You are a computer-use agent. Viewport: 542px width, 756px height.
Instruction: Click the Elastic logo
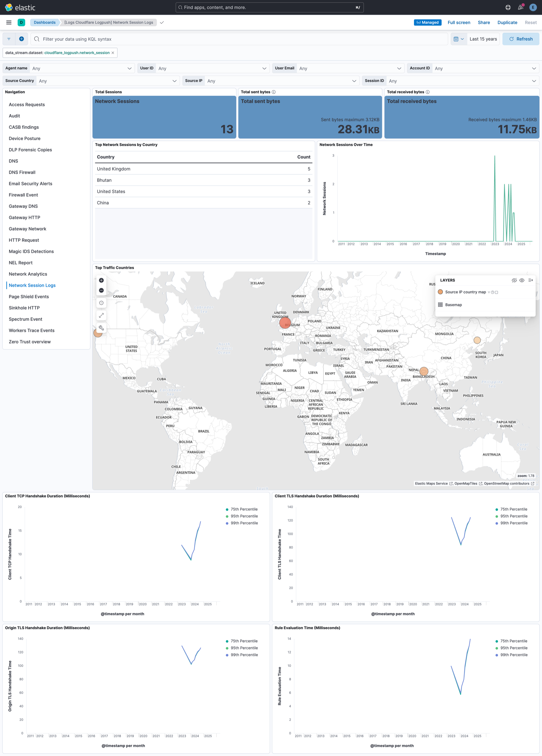(x=20, y=7)
